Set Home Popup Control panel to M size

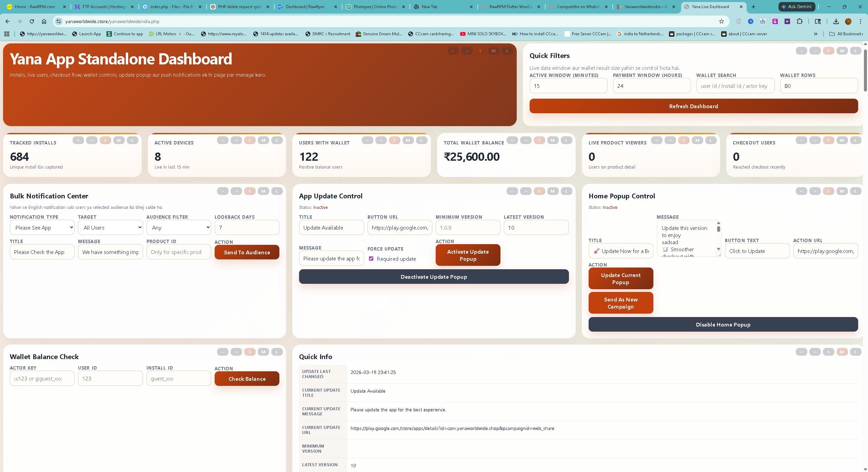842,191
